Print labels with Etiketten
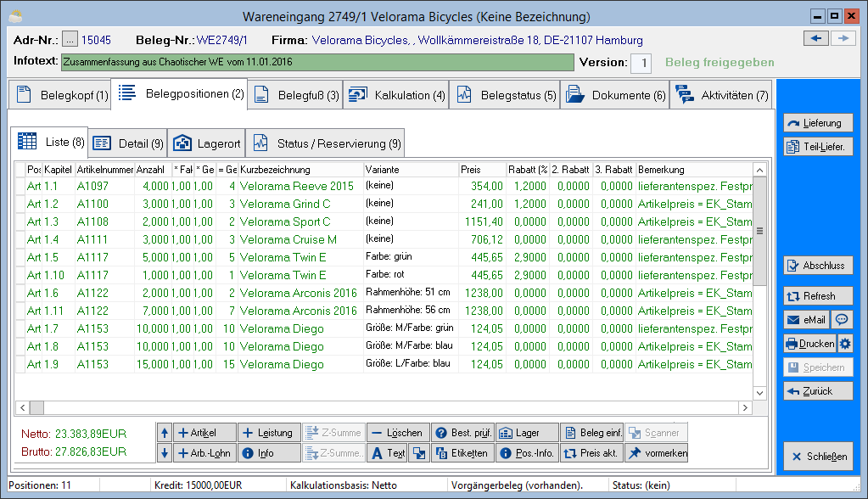868x499 pixels. pos(462,453)
